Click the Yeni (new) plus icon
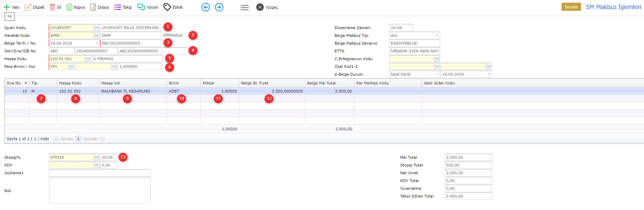 pyautogui.click(x=6, y=7)
